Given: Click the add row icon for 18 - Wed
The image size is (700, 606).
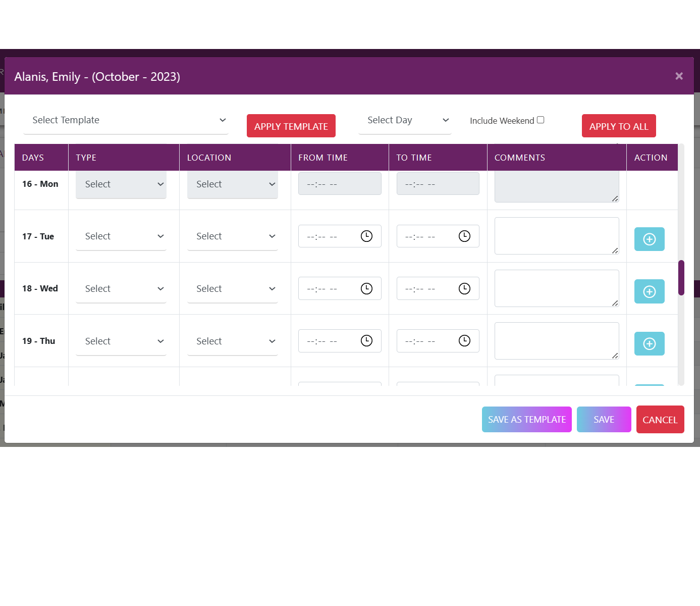Looking at the screenshot, I should click(x=649, y=292).
